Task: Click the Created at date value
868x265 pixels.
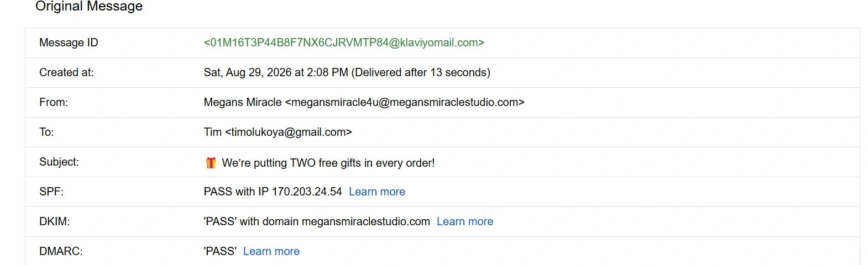Action: click(x=347, y=72)
